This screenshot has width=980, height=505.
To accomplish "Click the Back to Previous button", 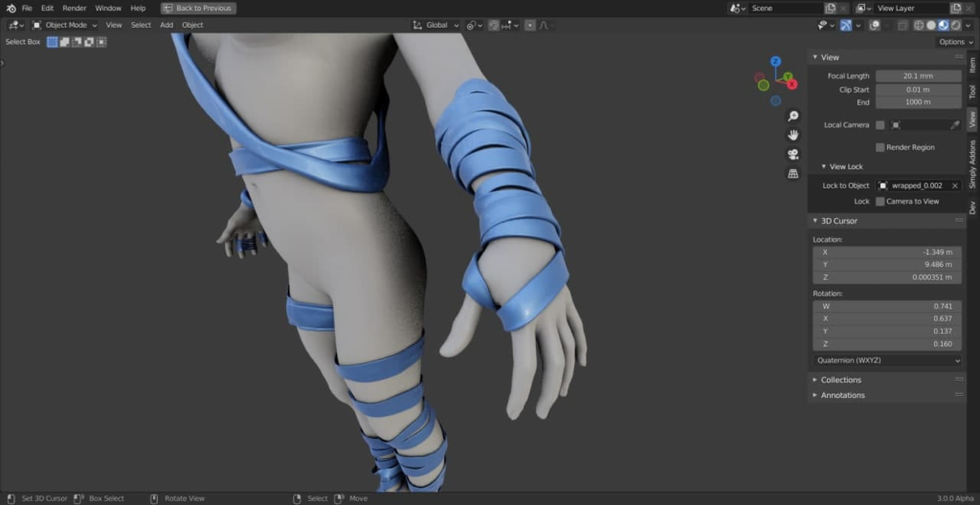I will coord(198,8).
